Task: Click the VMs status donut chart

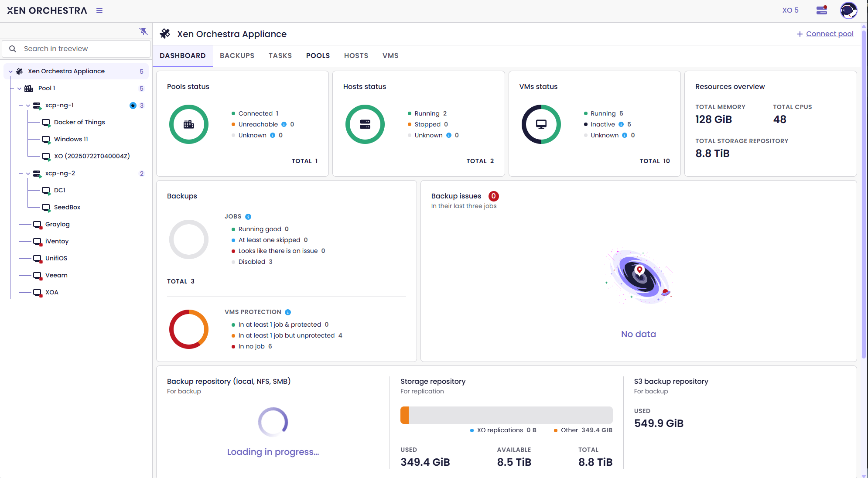Action: 541,124
